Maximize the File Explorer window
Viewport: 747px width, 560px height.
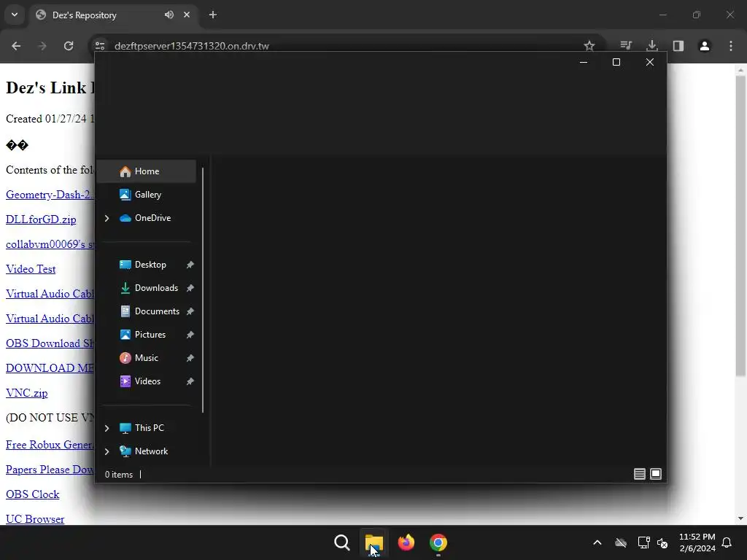pyautogui.click(x=616, y=63)
